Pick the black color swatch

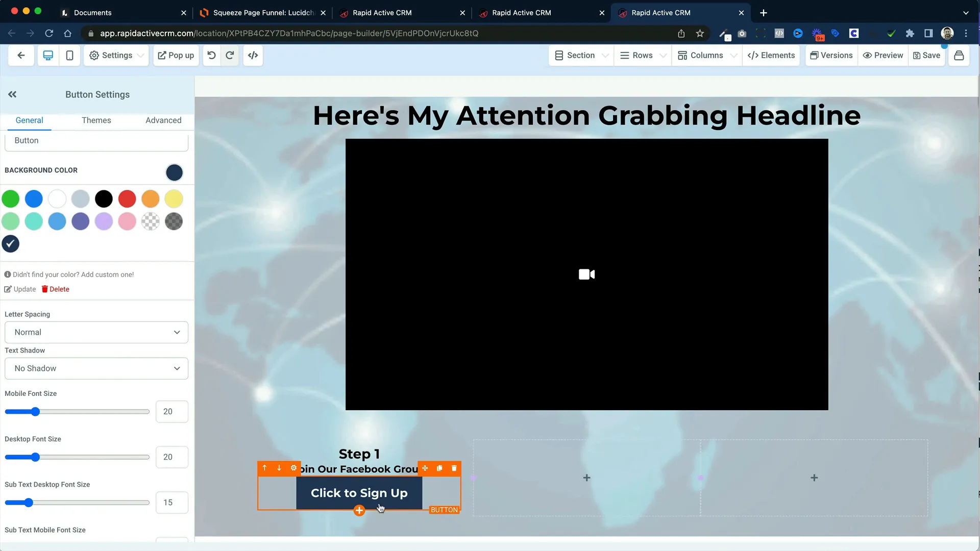(x=104, y=199)
